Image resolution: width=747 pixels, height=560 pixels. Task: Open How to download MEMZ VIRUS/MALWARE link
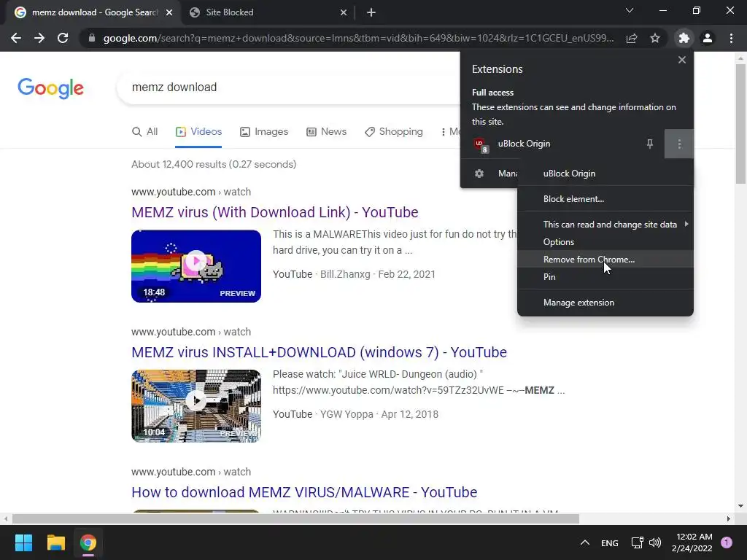(x=304, y=492)
